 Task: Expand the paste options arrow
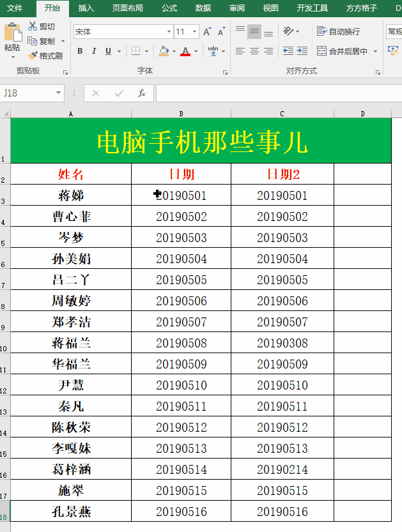pos(13,57)
